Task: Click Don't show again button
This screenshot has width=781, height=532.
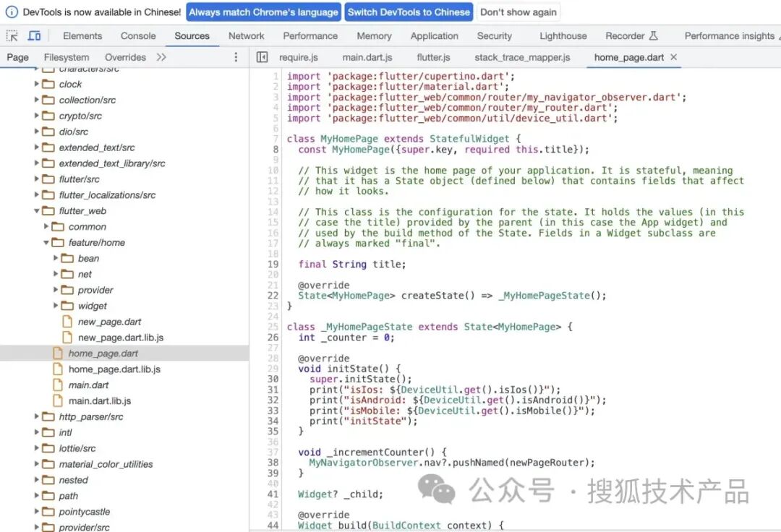Action: click(x=518, y=12)
